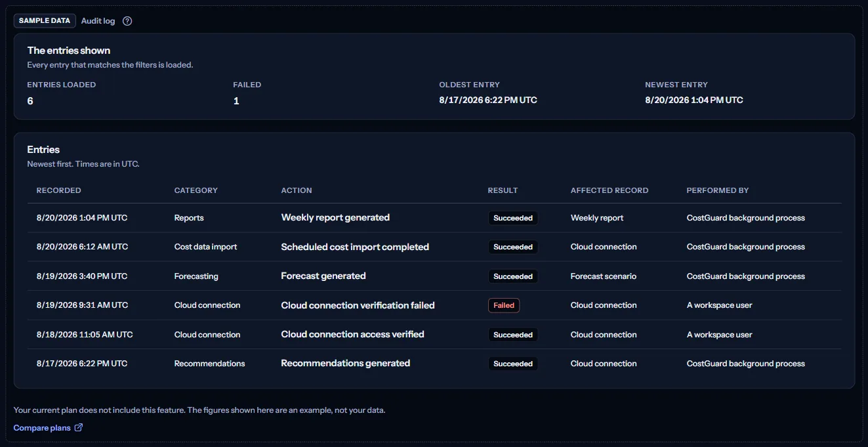Click the NEWEST ENTRY date value
The image size is (868, 447).
(694, 100)
